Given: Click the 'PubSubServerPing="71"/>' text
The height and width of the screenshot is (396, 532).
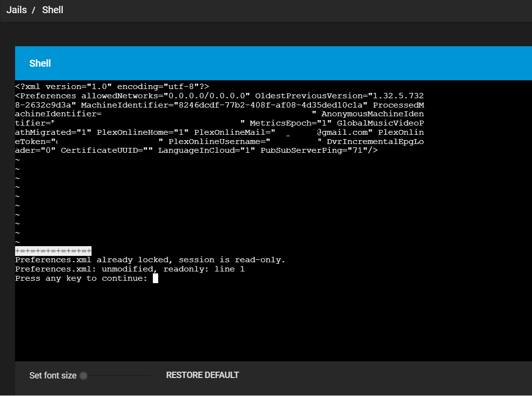Looking at the screenshot, I should click(x=319, y=150).
